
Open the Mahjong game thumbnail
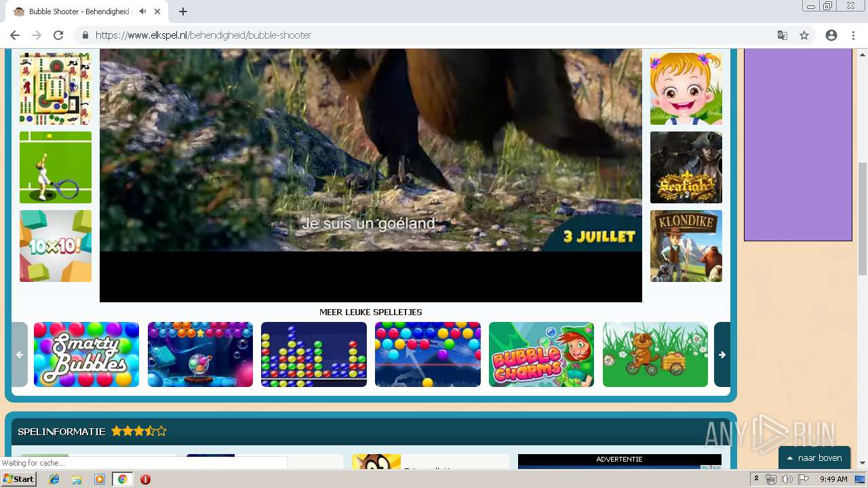(56, 89)
